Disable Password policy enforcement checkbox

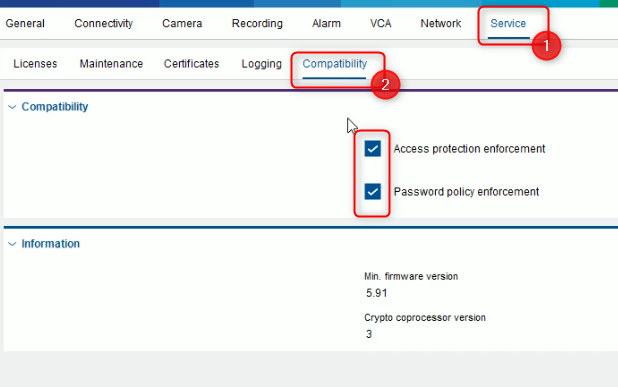pyautogui.click(x=372, y=192)
